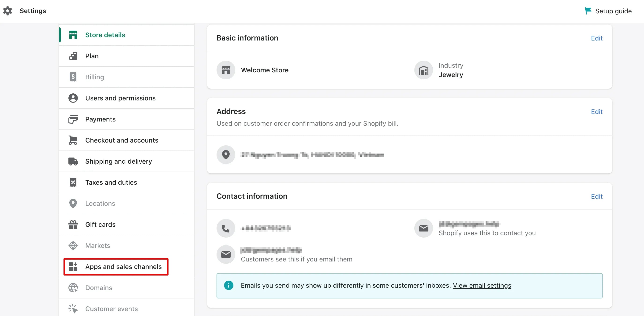This screenshot has height=316, width=644.
Task: Edit the Address section
Action: coord(596,112)
